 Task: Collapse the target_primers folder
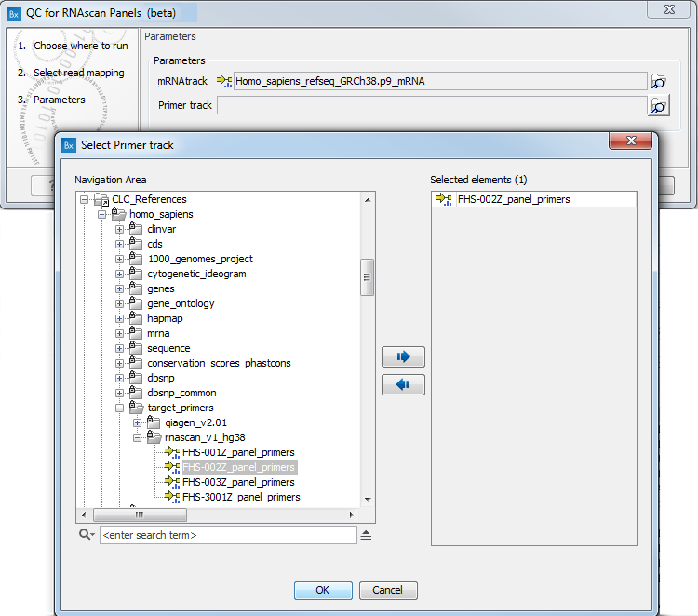[119, 408]
